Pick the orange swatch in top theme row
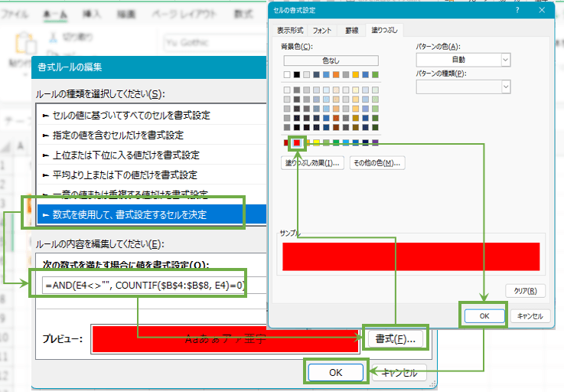The height and width of the screenshot is (392, 564). point(336,74)
